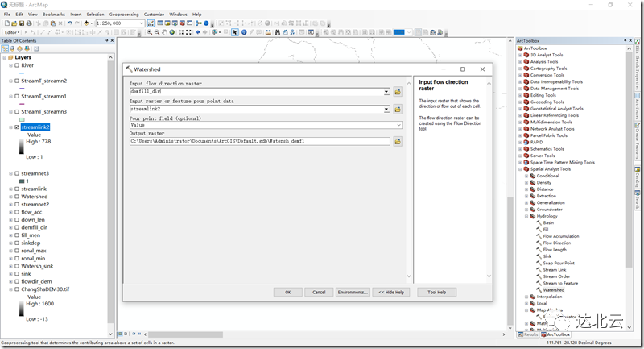Click Cancel in the Watershed dialog
The width and height of the screenshot is (644, 349).
tap(319, 293)
